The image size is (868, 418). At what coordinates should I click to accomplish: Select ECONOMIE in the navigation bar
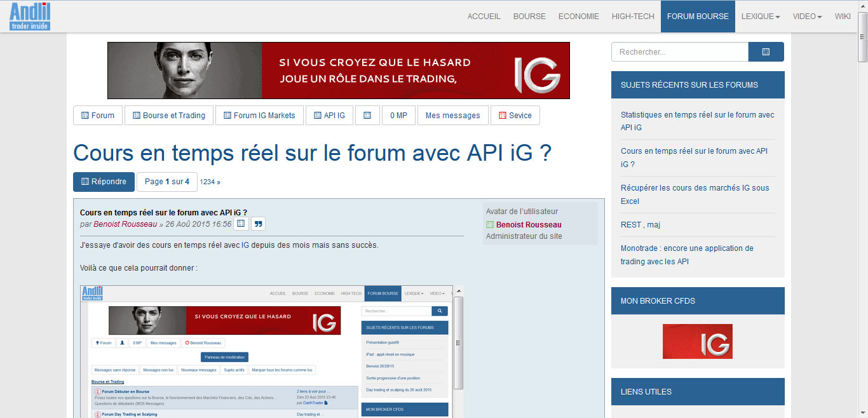tap(579, 17)
